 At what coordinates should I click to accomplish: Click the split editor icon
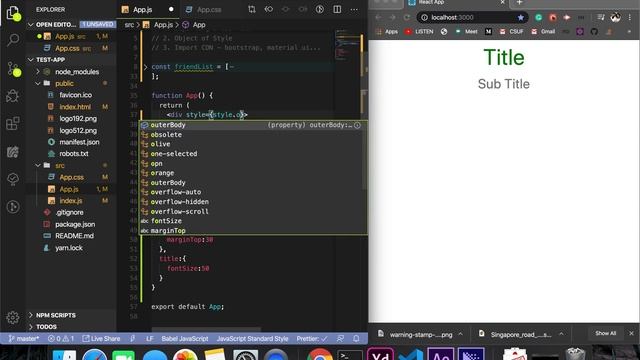[x=337, y=9]
